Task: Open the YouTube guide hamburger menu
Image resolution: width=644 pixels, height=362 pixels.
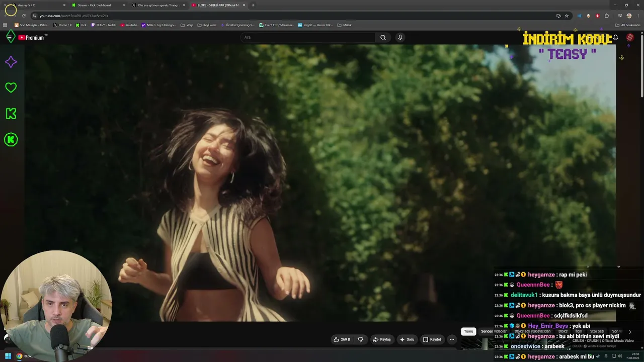Action: (x=9, y=37)
